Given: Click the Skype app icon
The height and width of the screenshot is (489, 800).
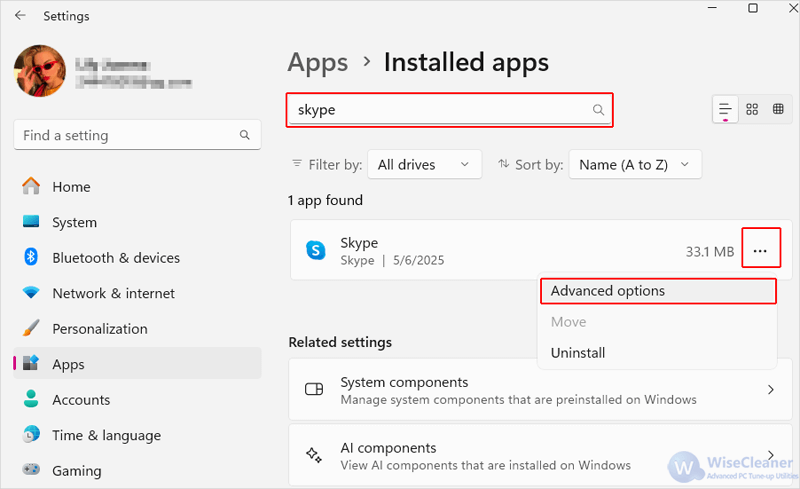Looking at the screenshot, I should point(315,250).
